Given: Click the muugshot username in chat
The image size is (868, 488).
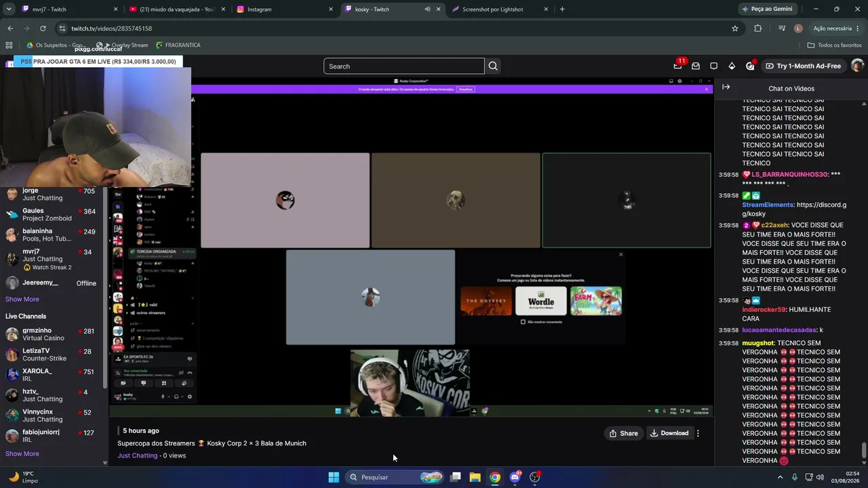Looking at the screenshot, I should coord(758,343).
